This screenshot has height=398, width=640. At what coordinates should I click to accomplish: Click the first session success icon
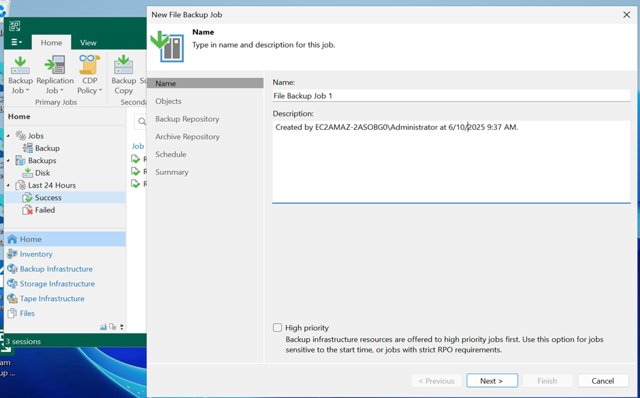pyautogui.click(x=136, y=159)
